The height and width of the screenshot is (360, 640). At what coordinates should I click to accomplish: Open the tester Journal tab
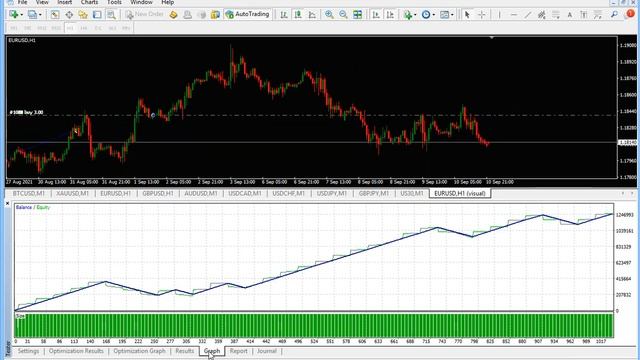pyautogui.click(x=267, y=351)
